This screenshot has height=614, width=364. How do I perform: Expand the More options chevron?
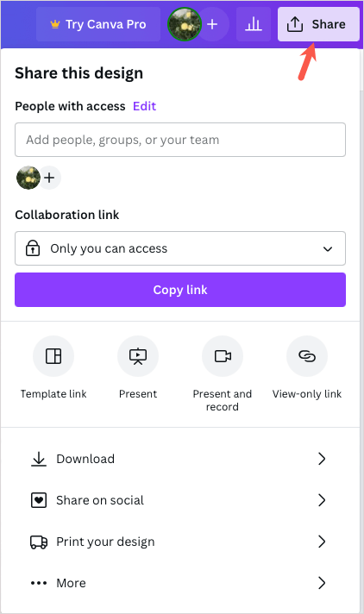[x=322, y=583]
